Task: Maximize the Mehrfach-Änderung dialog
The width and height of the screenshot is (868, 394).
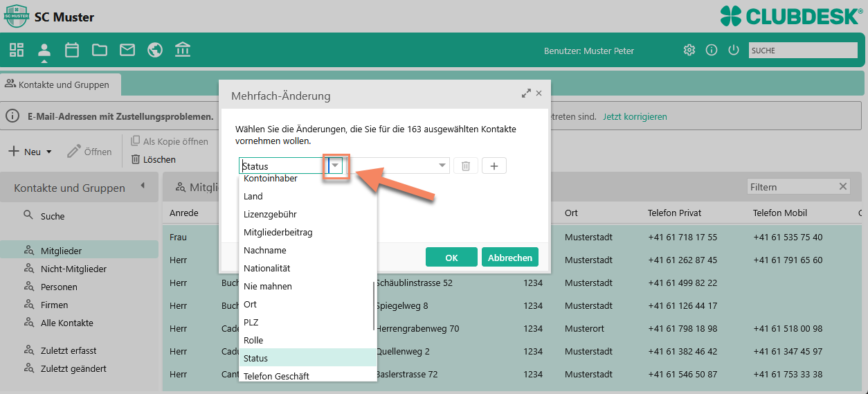Action: tap(526, 93)
